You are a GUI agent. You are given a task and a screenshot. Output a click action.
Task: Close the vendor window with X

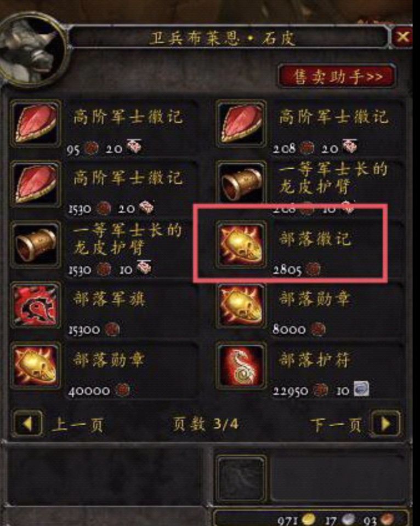pos(402,37)
